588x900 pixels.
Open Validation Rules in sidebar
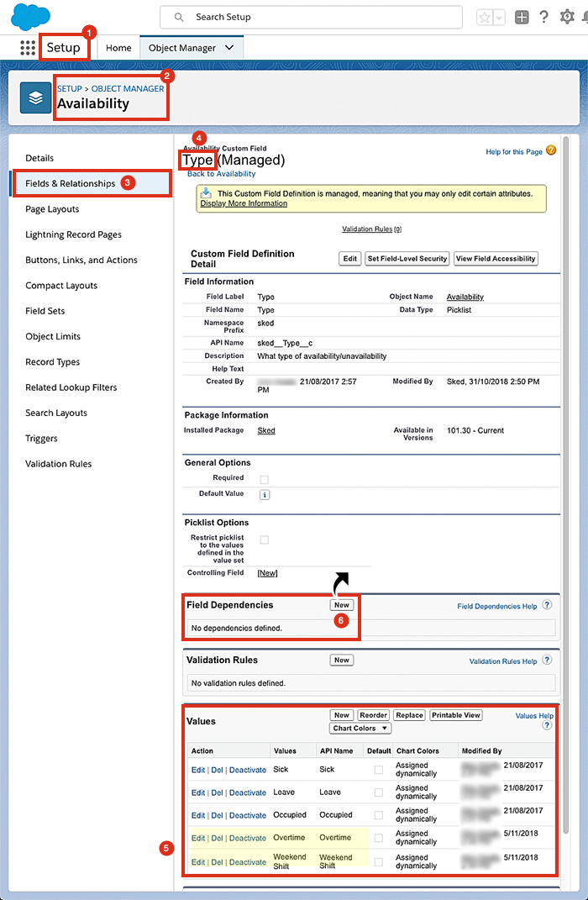point(59,464)
